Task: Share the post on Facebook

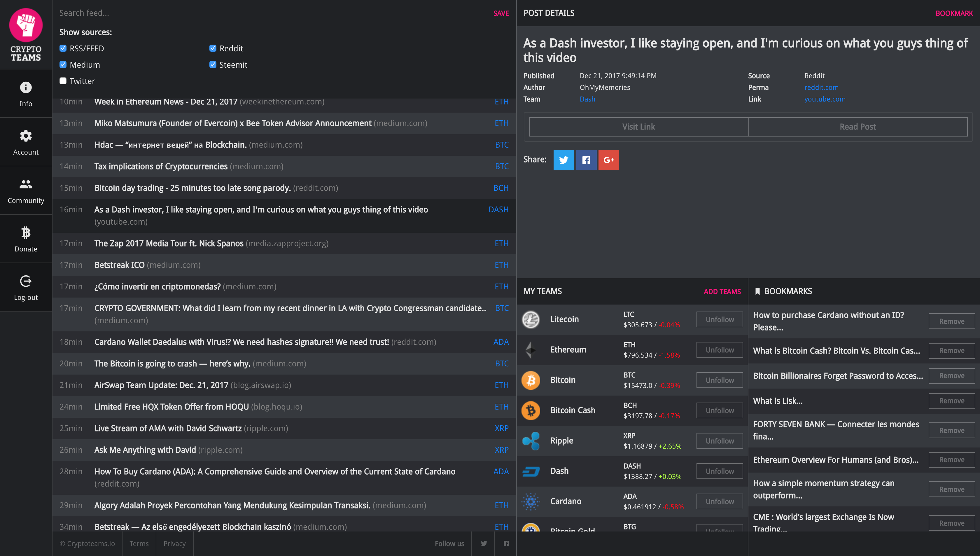Action: (x=586, y=160)
